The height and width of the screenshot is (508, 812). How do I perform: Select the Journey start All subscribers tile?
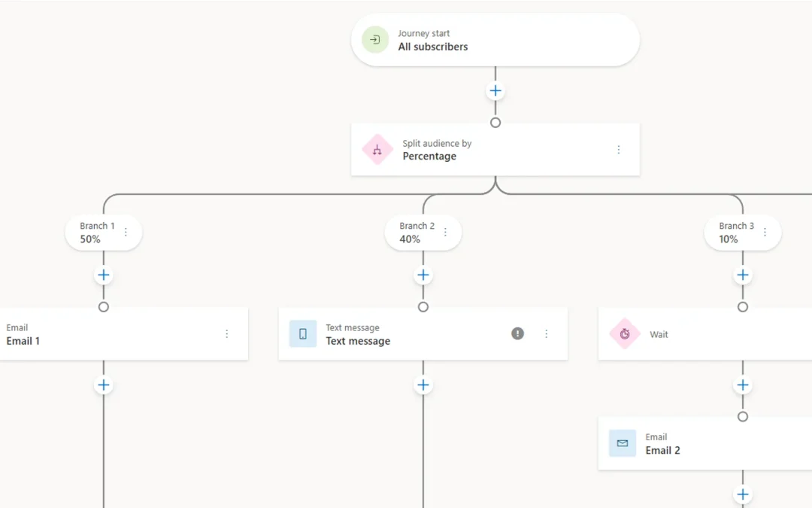point(495,40)
